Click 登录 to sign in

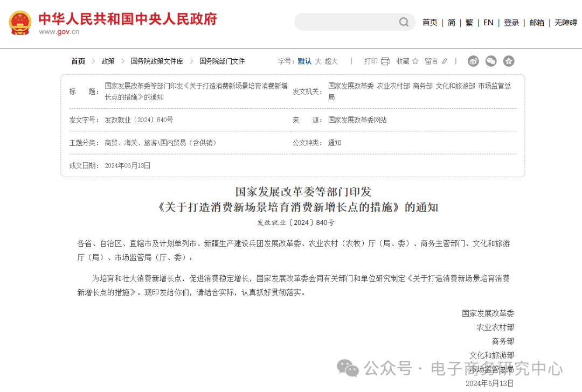click(x=511, y=22)
